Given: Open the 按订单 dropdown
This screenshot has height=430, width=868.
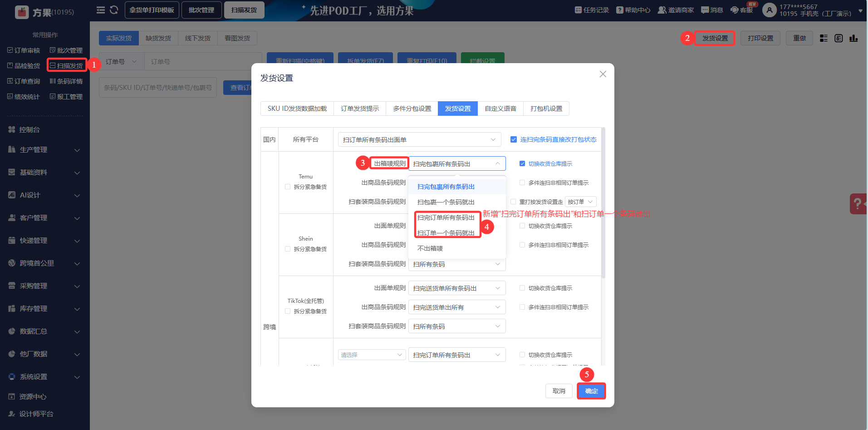Looking at the screenshot, I should pos(580,202).
